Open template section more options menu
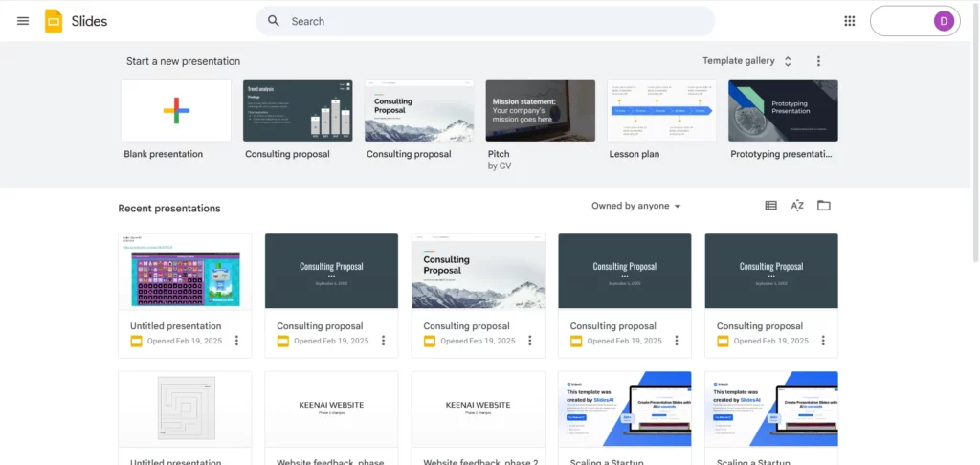980x465 pixels. tap(818, 61)
